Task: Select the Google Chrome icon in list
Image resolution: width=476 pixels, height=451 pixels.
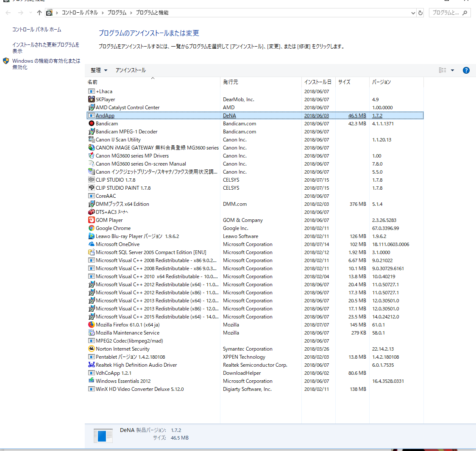Action: coord(91,228)
